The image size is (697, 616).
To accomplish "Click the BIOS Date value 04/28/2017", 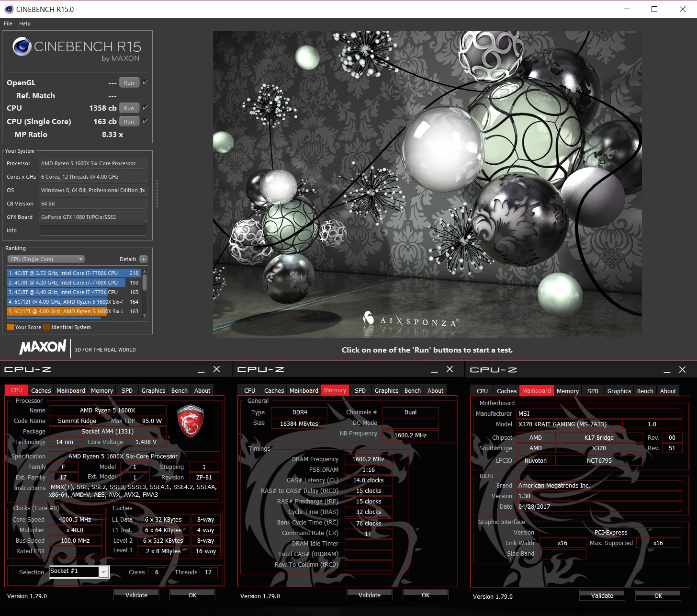I will click(599, 507).
